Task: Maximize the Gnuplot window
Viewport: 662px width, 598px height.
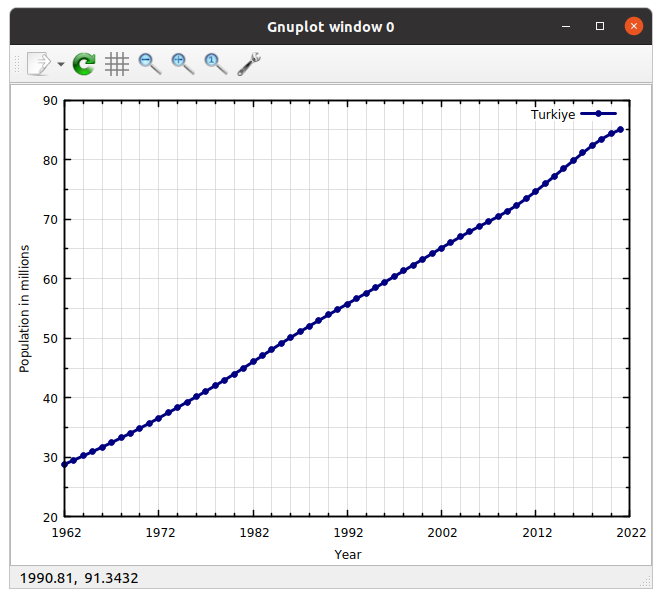Action: 600,27
